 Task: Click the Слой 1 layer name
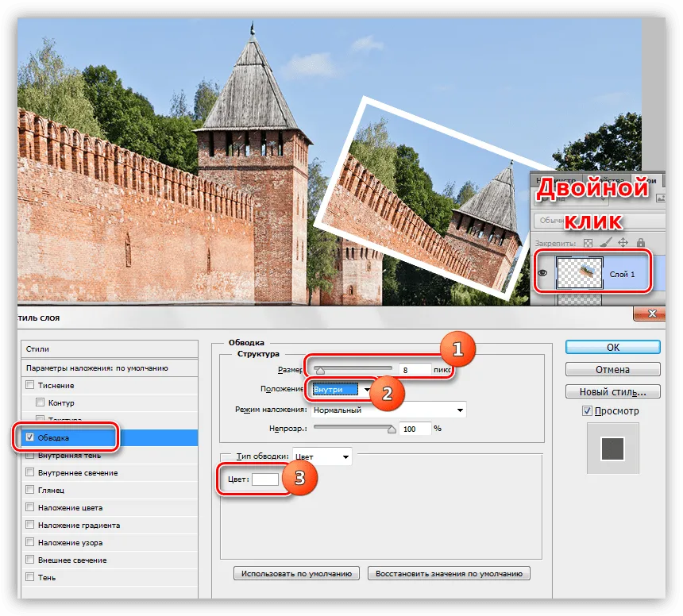click(622, 274)
